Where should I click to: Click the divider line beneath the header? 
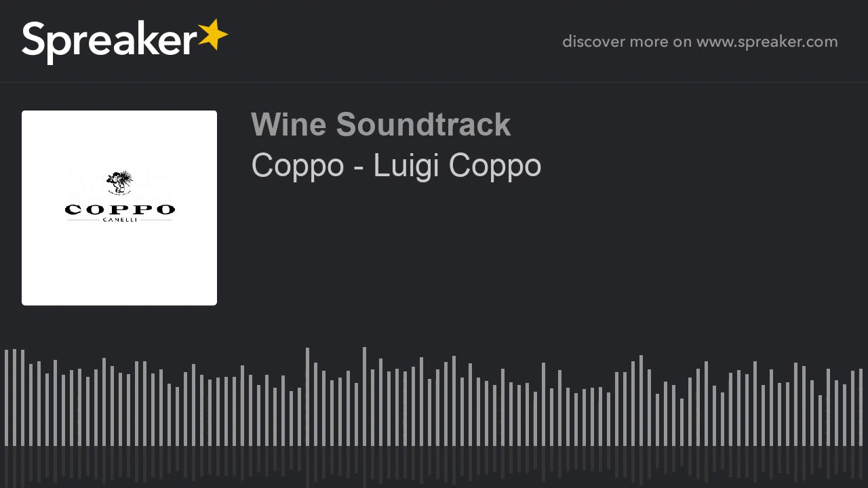pyautogui.click(x=434, y=83)
